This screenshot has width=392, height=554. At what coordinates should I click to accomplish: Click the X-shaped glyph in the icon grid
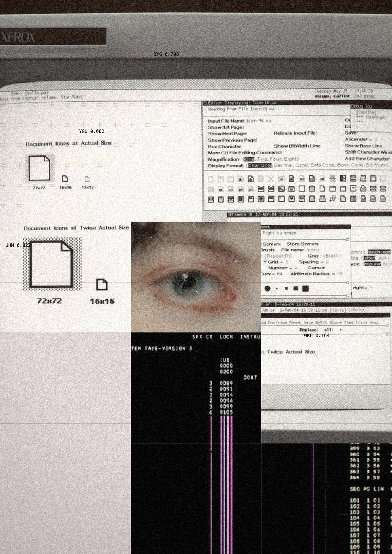[271, 179]
